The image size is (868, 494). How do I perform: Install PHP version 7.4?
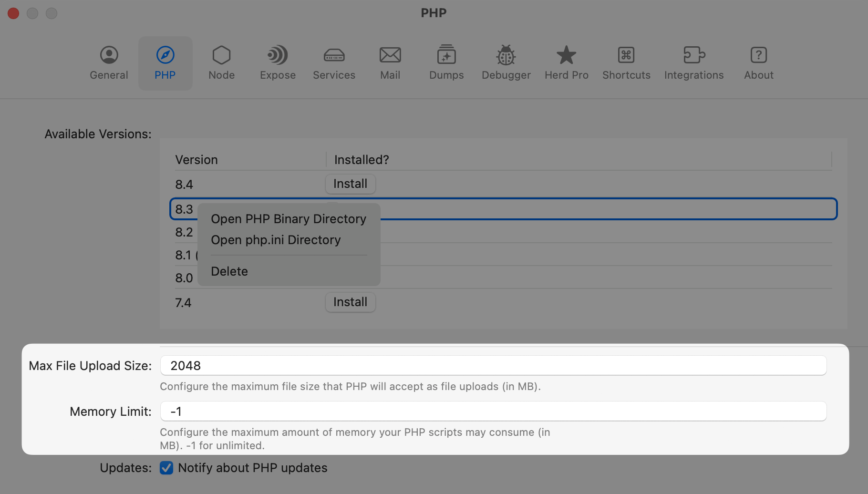pos(350,302)
